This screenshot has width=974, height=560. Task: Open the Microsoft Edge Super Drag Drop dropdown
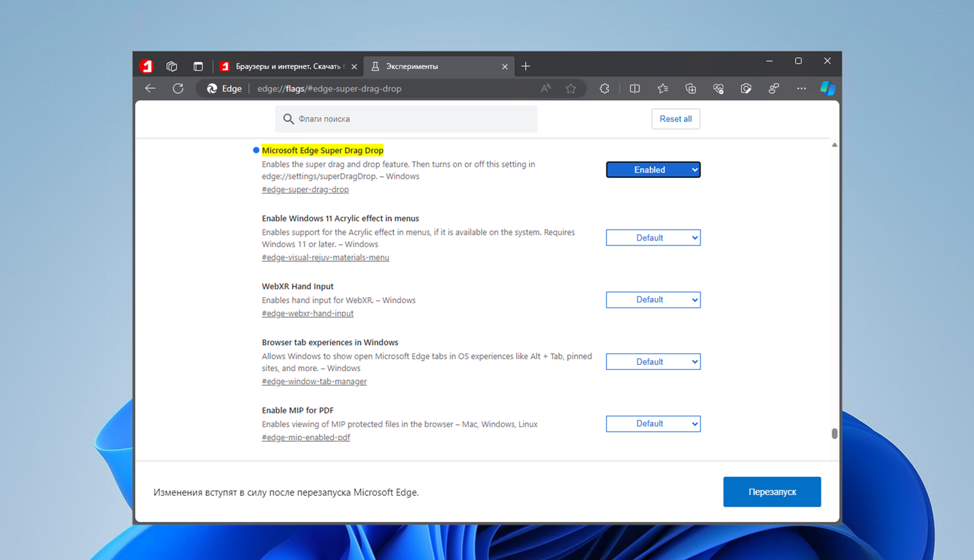coord(653,169)
